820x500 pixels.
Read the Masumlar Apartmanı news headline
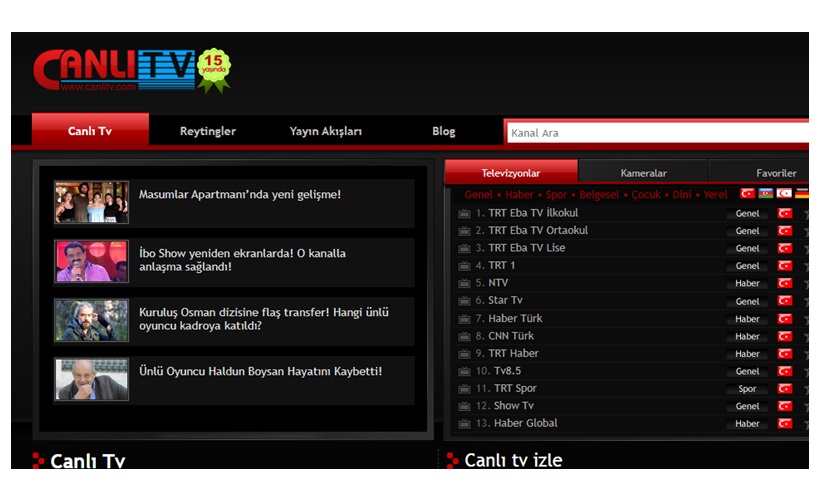click(240, 195)
